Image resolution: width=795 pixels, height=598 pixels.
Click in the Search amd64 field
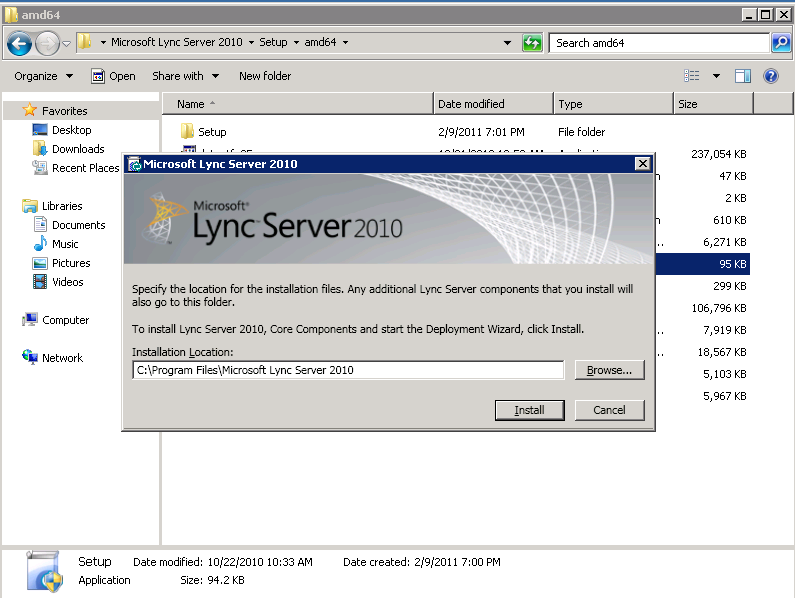[x=659, y=43]
